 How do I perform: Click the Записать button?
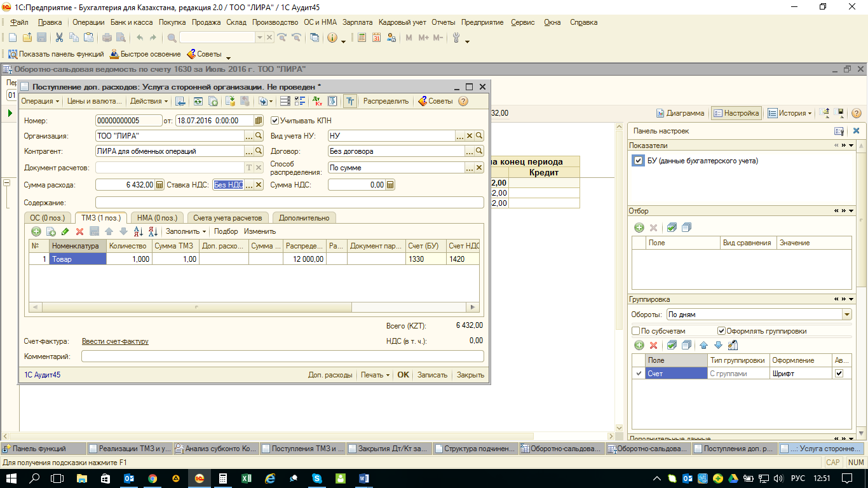click(x=432, y=375)
